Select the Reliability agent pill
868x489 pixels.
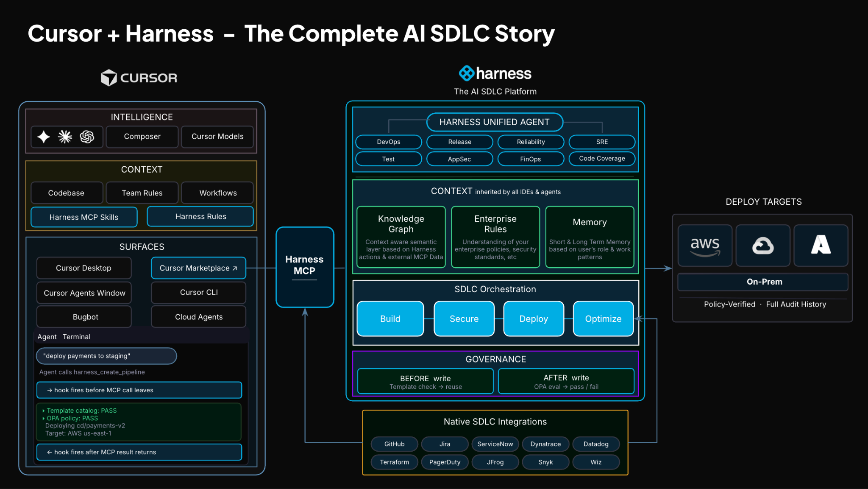(x=531, y=142)
